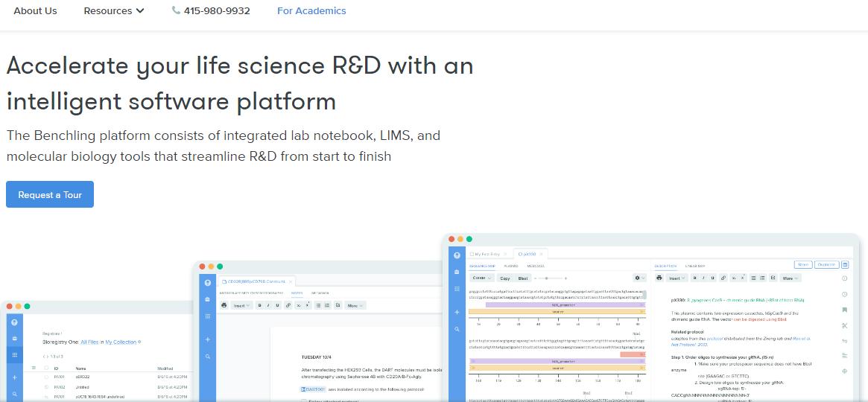The image size is (868, 402).
Task: Insert checklist icon in sequence window description toolbar
Action: pos(773,278)
